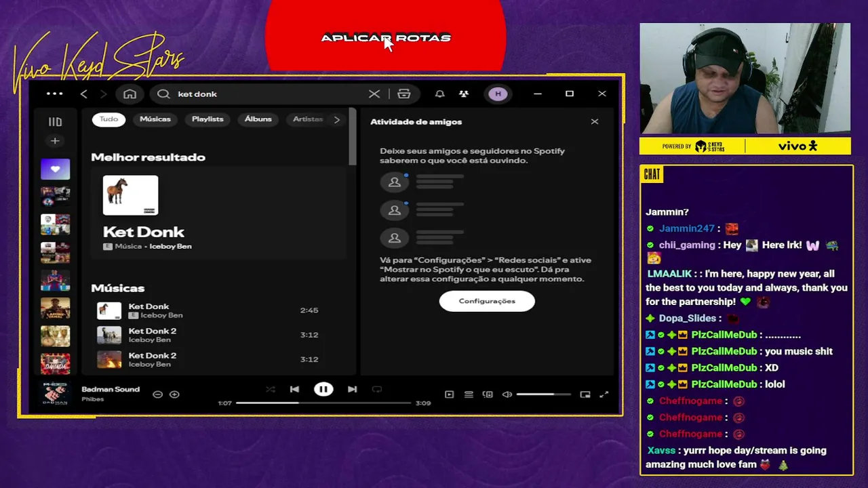Viewport: 868px width, 488px height.
Task: Open Badman Sound track title
Action: pos(111,389)
